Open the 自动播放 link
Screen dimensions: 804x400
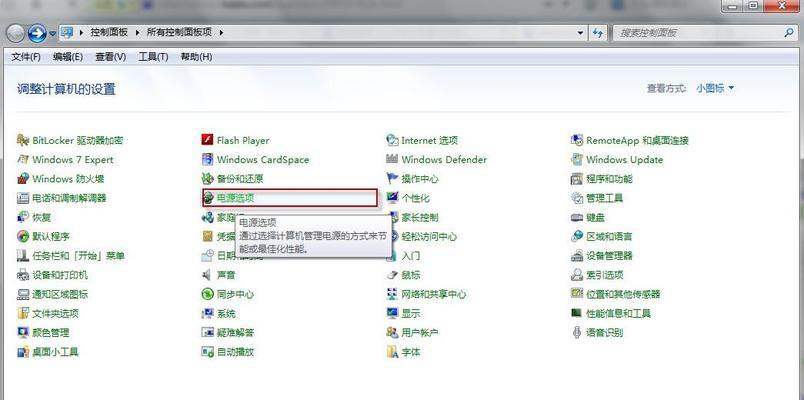pyautogui.click(x=235, y=352)
